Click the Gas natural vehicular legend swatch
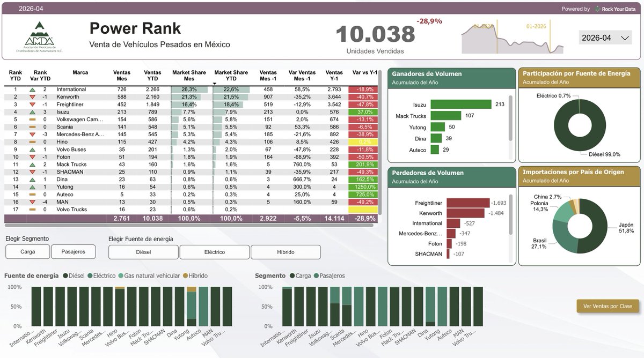The image size is (644, 358). point(121,275)
